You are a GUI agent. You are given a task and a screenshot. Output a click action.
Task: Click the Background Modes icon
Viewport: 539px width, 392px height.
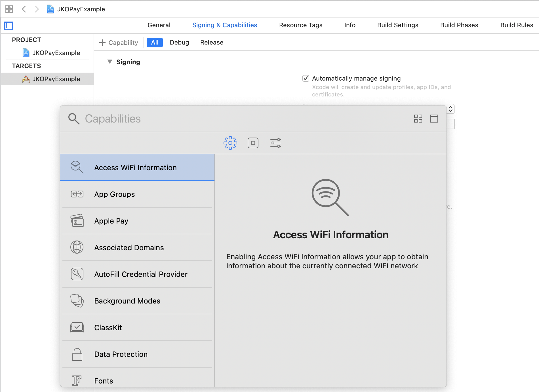point(77,301)
